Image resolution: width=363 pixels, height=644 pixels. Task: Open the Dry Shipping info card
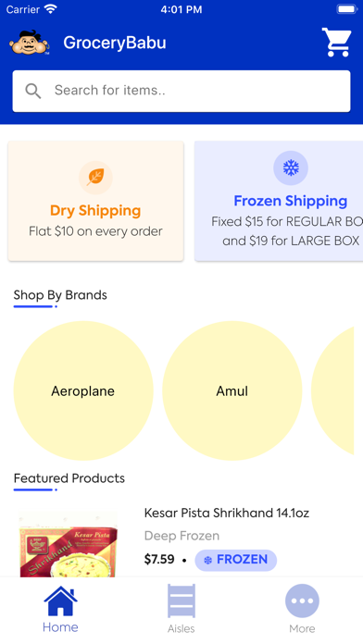95,201
